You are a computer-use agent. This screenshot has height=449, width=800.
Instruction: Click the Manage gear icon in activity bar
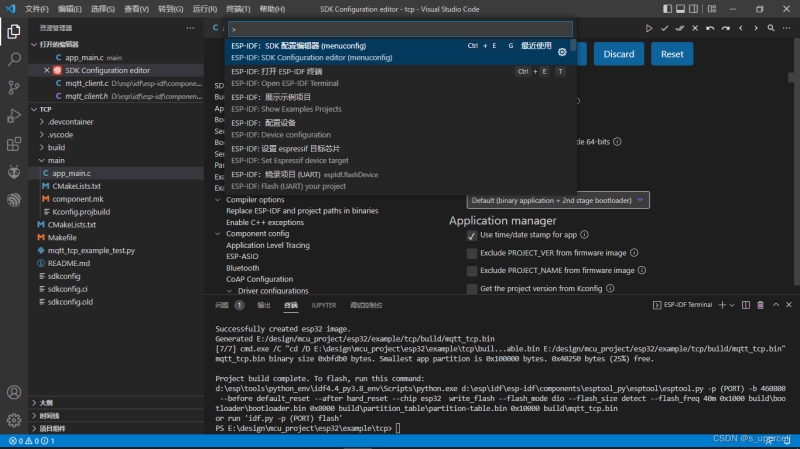click(14, 420)
